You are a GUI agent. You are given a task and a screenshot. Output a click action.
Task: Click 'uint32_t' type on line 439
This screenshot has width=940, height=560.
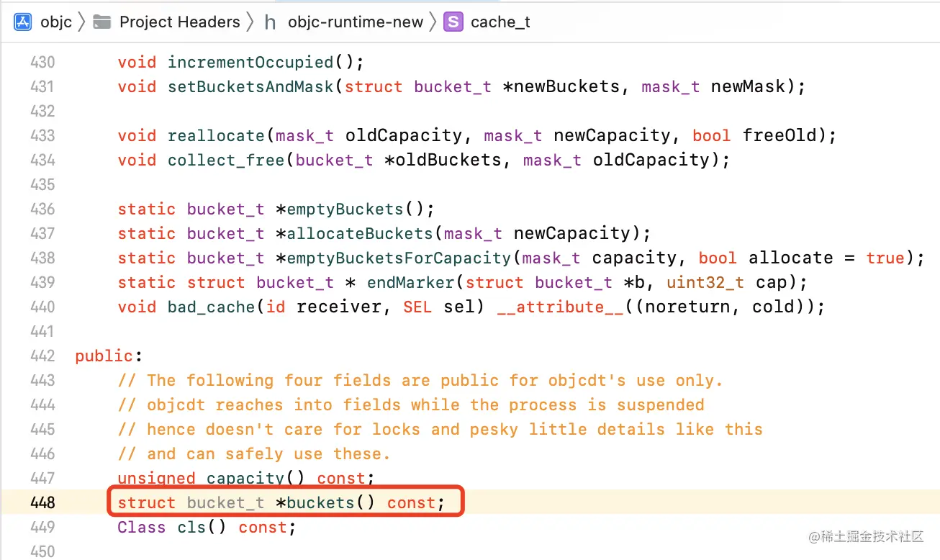[x=704, y=283]
